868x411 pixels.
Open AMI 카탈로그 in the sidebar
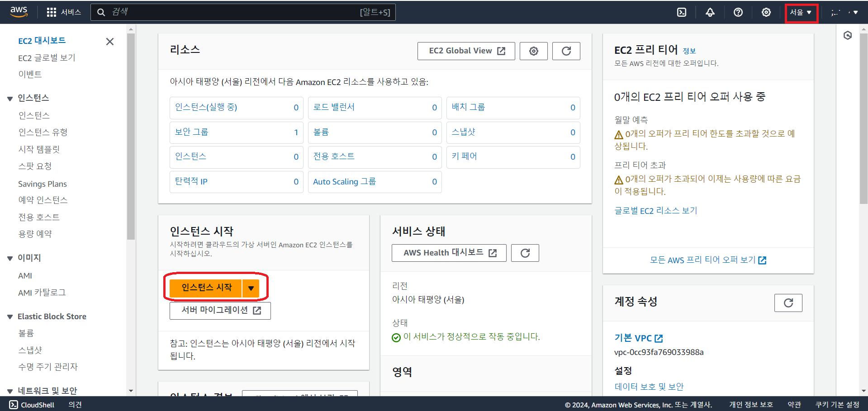click(x=42, y=293)
